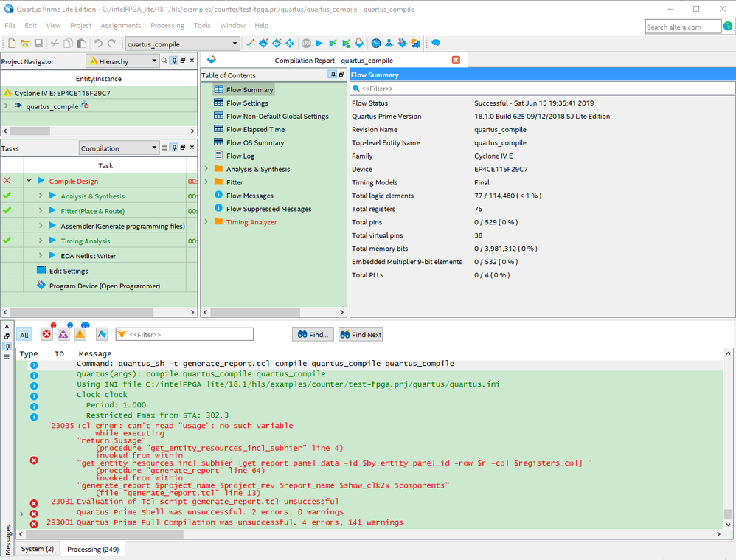Expand the Analysis & Synthesis task

(x=41, y=196)
